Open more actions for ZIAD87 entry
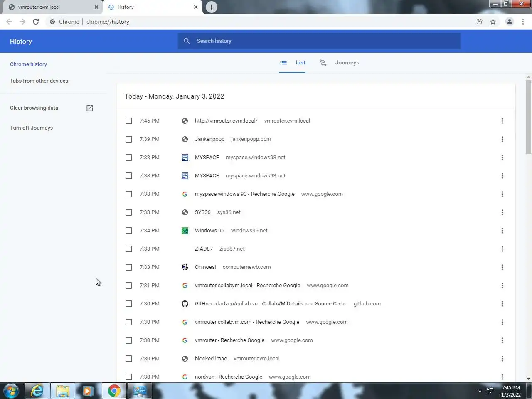 pyautogui.click(x=502, y=249)
